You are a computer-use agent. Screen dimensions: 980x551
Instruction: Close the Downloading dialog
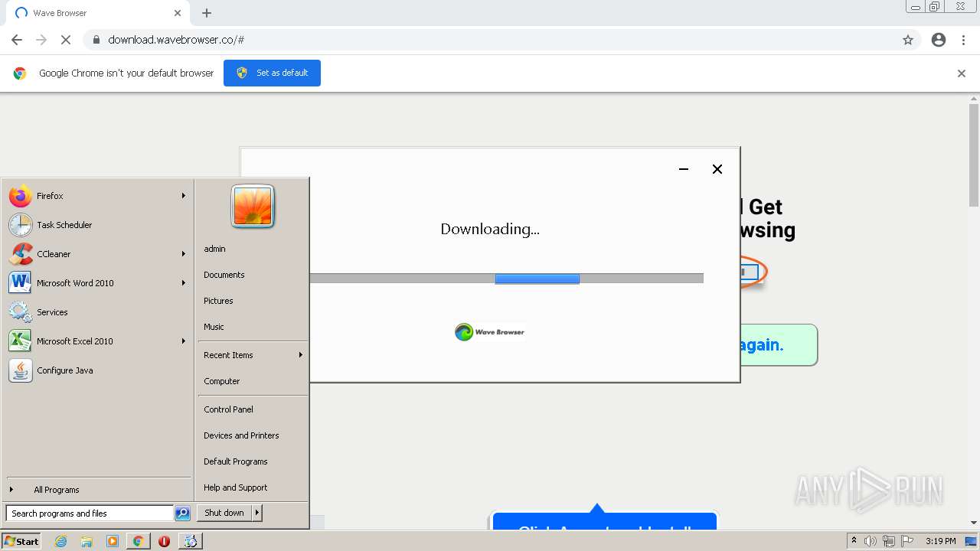point(717,169)
